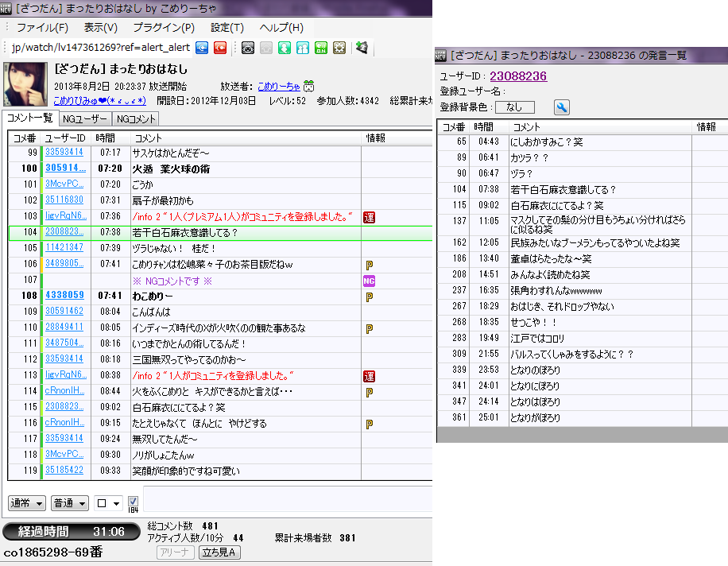Click the red disconnect icon beside the URL
Screen dimensions: 728x566
click(x=220, y=48)
